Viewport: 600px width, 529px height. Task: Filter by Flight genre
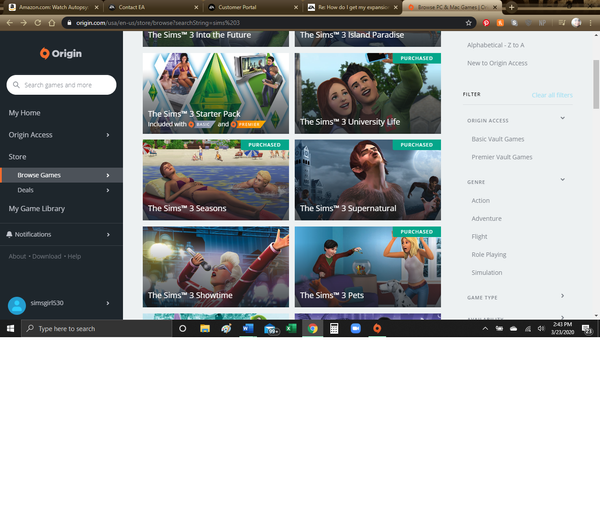(479, 237)
